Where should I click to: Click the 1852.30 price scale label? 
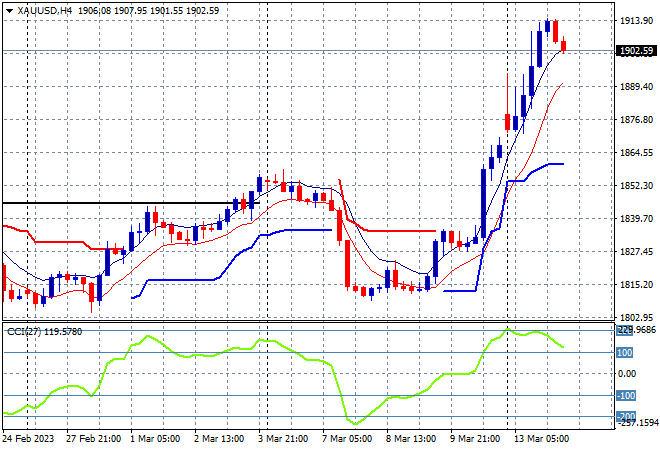coord(636,186)
